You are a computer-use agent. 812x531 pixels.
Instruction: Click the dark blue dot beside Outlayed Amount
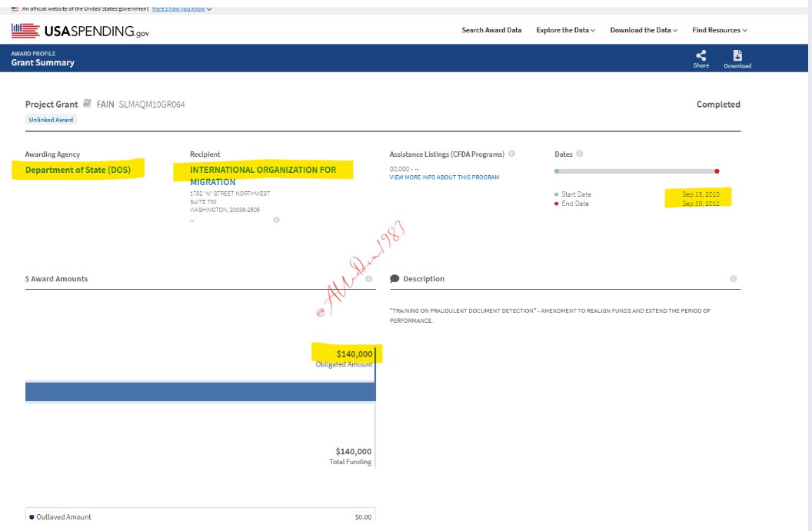tap(32, 516)
